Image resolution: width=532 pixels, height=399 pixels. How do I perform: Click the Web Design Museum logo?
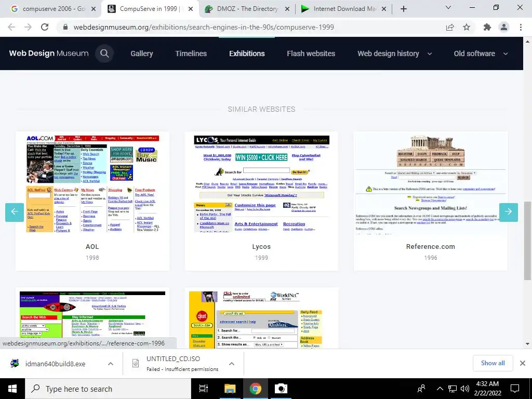(49, 54)
